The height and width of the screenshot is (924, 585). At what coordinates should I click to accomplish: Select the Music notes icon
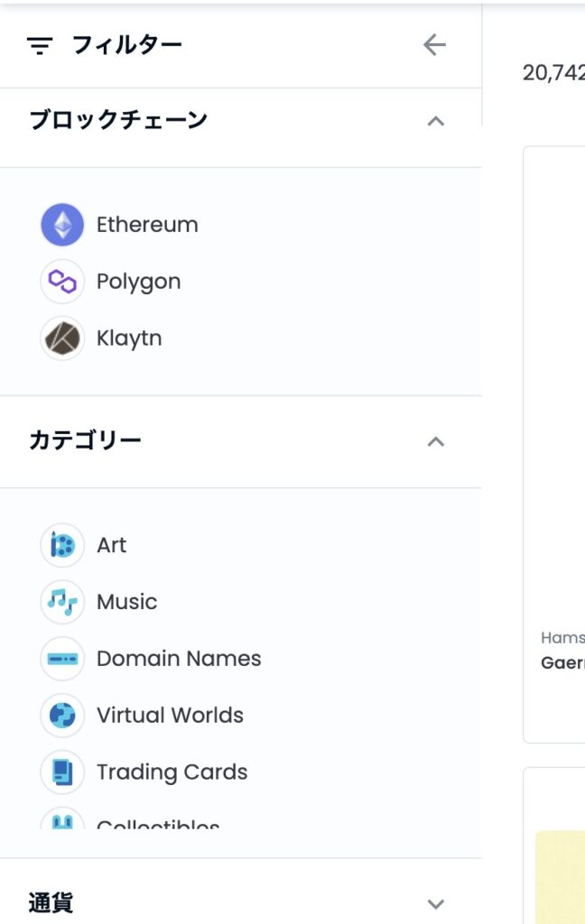pos(62,602)
